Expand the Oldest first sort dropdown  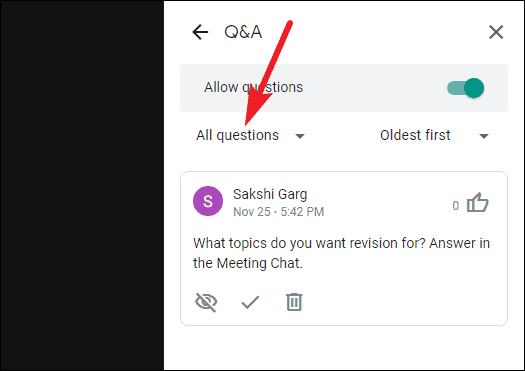[x=434, y=136]
